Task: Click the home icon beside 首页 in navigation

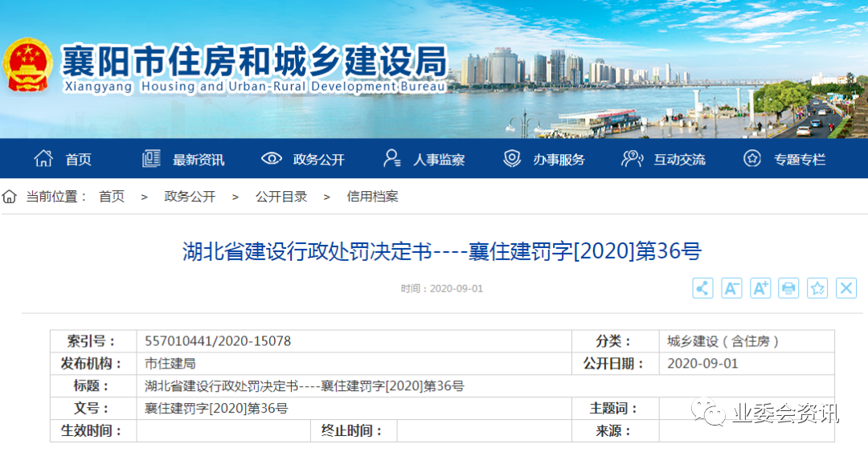Action: point(43,159)
